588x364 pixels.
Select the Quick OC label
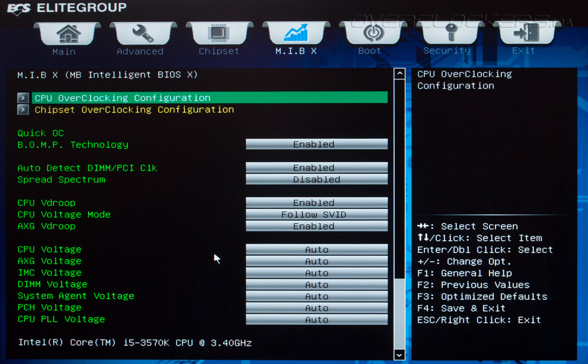coord(40,133)
